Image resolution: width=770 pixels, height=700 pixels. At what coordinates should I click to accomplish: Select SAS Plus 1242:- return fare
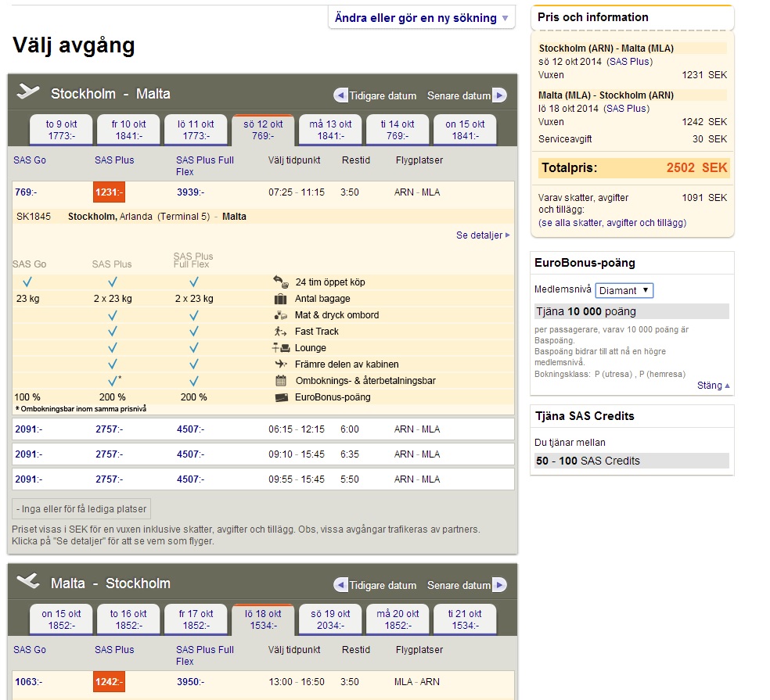[x=109, y=682]
